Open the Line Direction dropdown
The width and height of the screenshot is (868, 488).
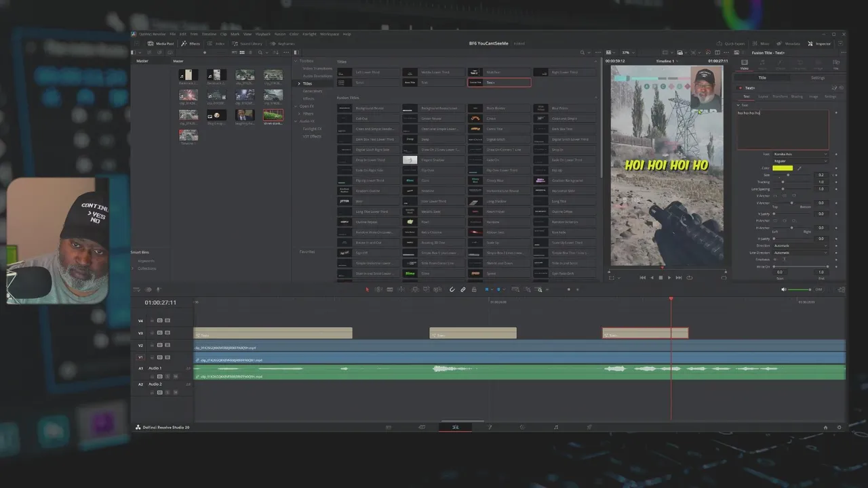800,252
